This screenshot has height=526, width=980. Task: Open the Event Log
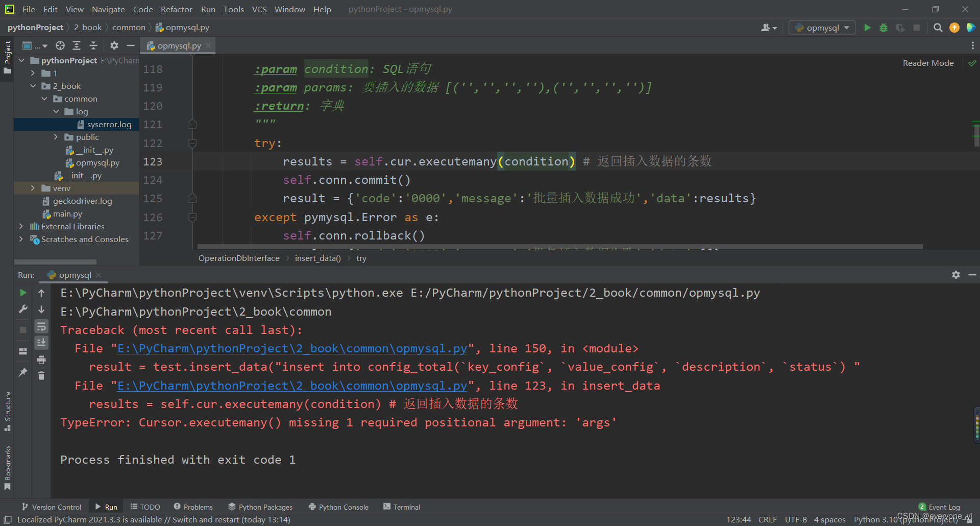[x=939, y=507]
